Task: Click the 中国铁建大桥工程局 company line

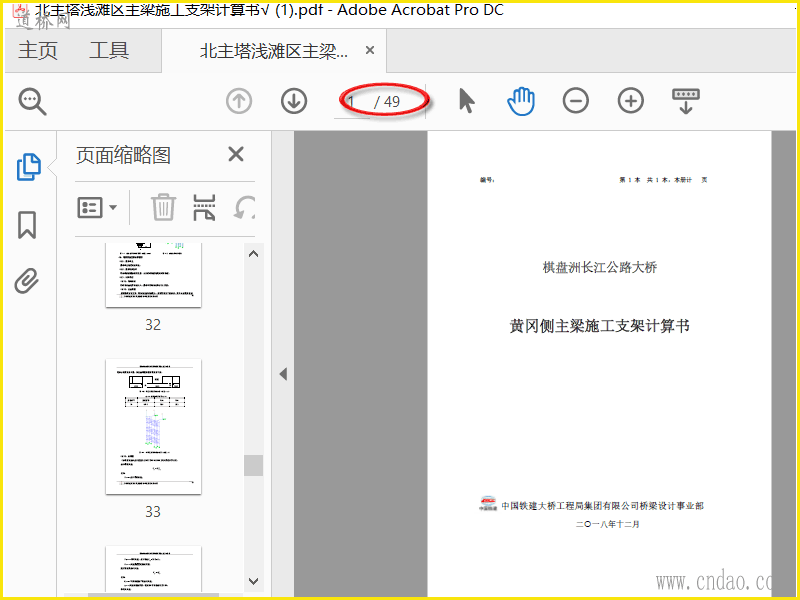Action: click(602, 506)
